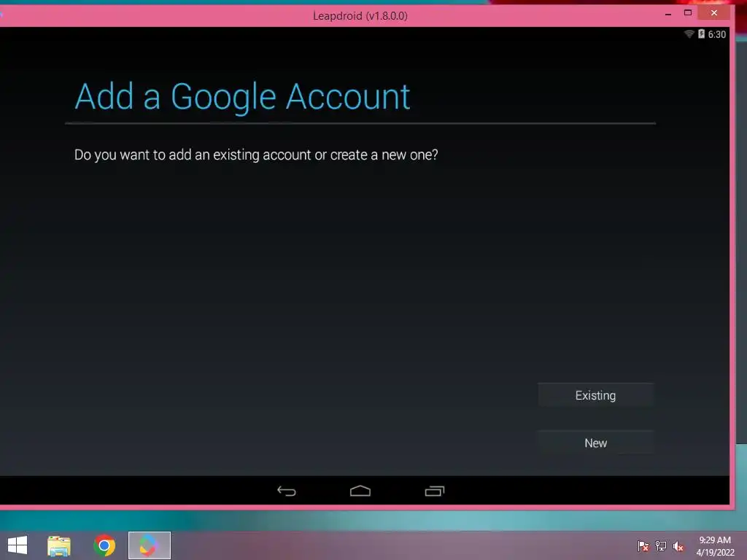Screen dimensions: 747x560
Task: Minimize the Leapdroid window
Action: (x=668, y=13)
